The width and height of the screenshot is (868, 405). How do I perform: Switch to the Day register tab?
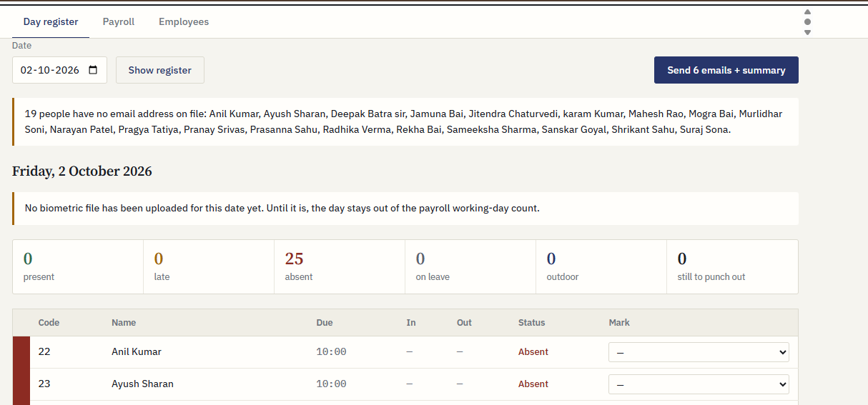(x=51, y=21)
